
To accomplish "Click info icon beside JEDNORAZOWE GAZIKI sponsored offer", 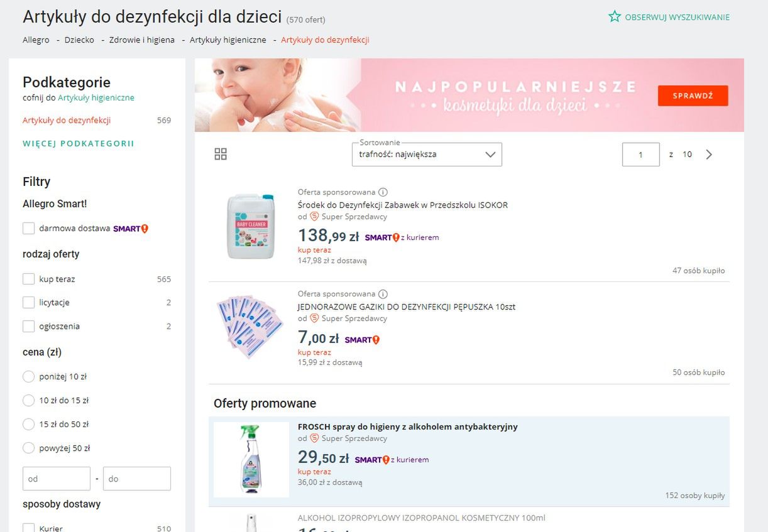I will pos(383,294).
